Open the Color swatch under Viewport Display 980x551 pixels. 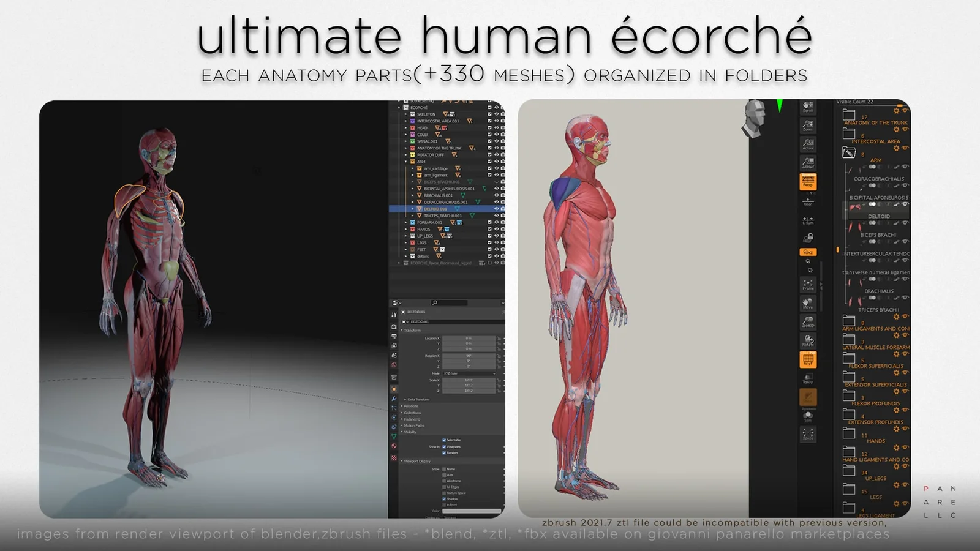[x=472, y=511]
